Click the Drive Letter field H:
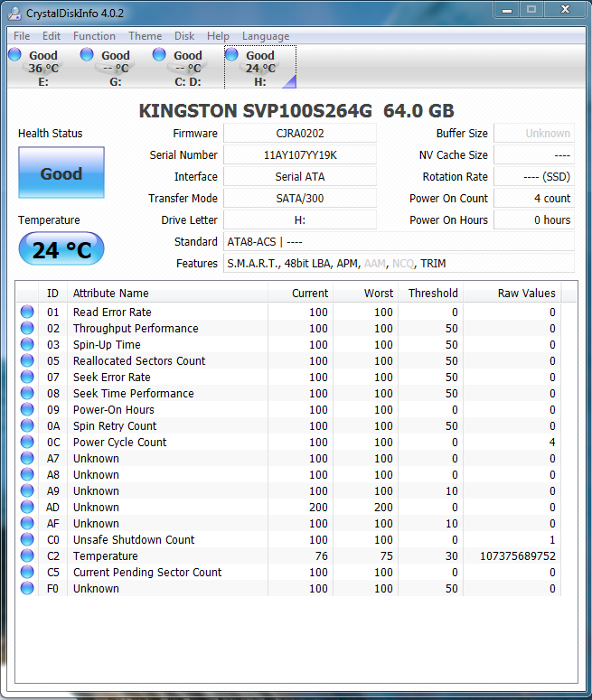This screenshot has height=700, width=592. pyautogui.click(x=300, y=220)
